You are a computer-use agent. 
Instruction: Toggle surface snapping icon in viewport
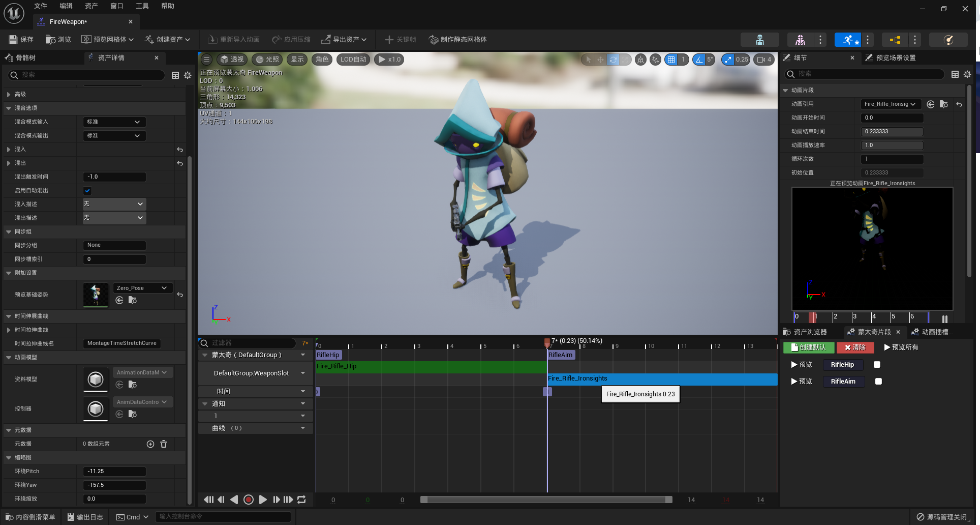pos(655,60)
